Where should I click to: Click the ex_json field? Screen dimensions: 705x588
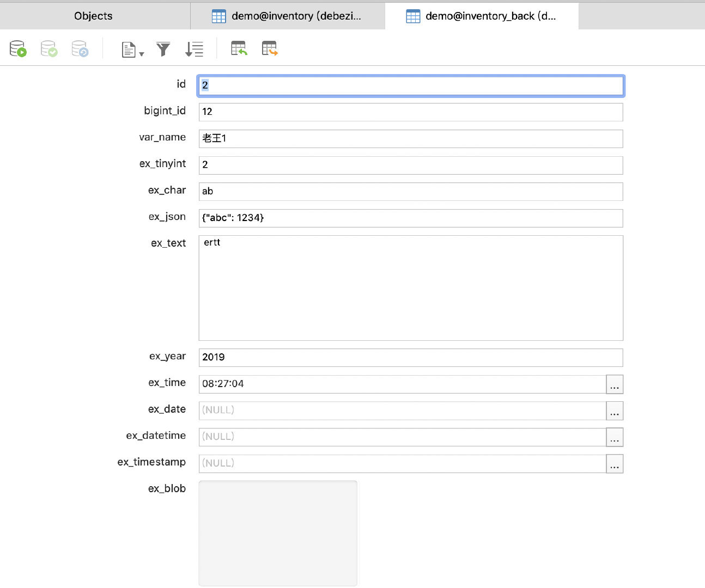[x=411, y=218]
